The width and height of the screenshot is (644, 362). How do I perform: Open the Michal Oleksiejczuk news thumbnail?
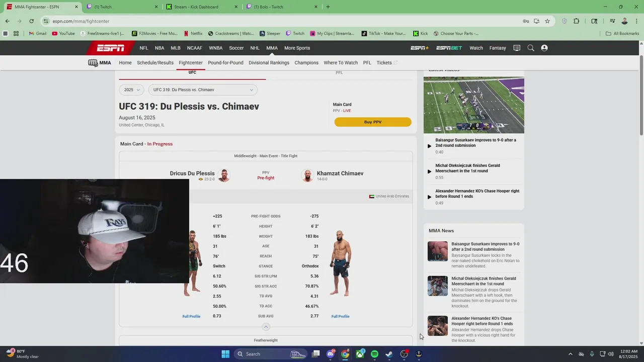pos(437,286)
